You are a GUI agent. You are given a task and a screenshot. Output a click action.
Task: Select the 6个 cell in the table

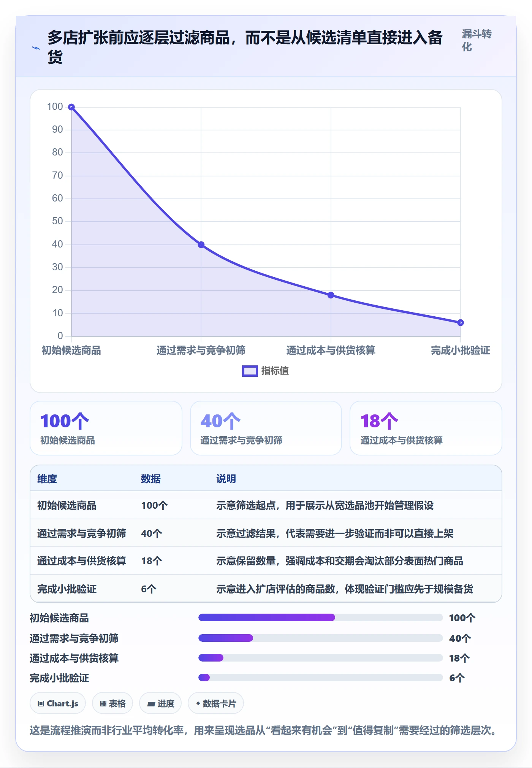tap(149, 589)
